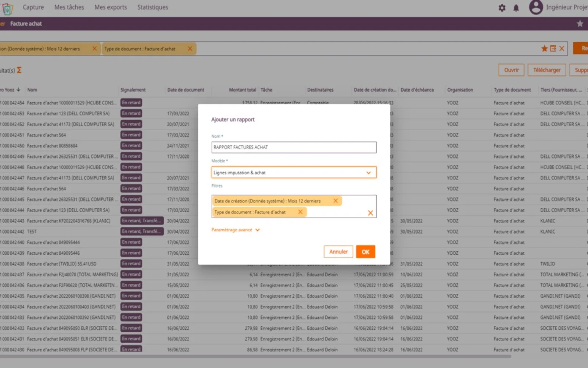Click the 'Facture achat' breadcrumb tab
The height and width of the screenshot is (368, 588).
(26, 24)
